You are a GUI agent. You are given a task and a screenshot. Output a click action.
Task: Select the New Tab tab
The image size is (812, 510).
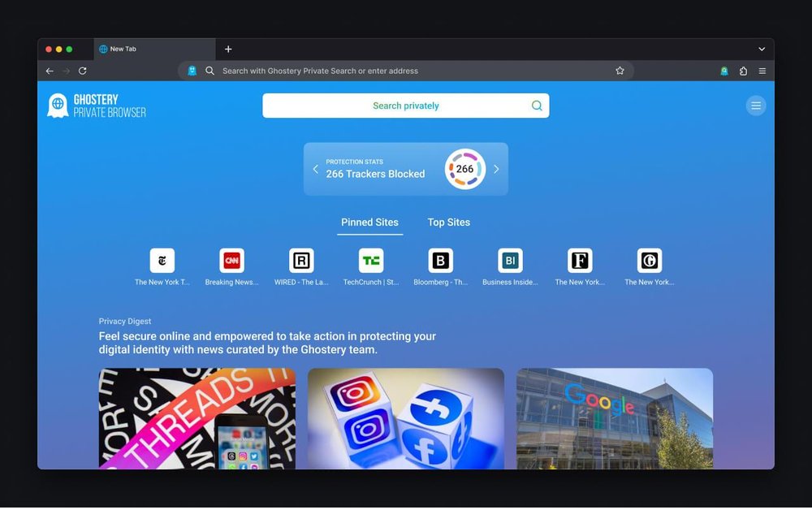[155, 50]
